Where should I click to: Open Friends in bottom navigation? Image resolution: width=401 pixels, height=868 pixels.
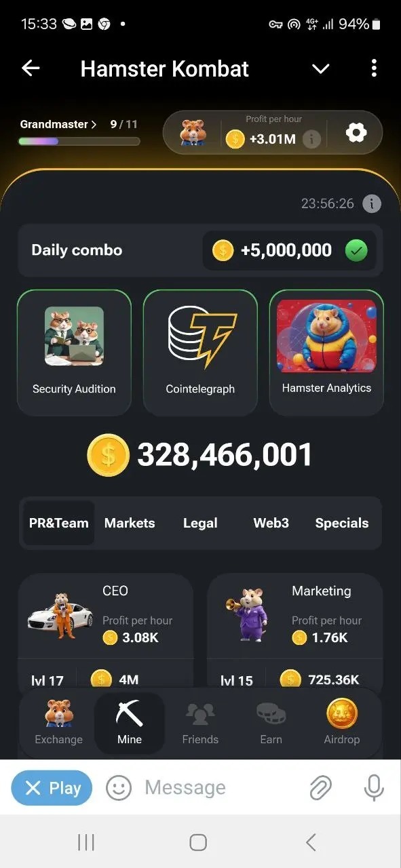pos(200,723)
